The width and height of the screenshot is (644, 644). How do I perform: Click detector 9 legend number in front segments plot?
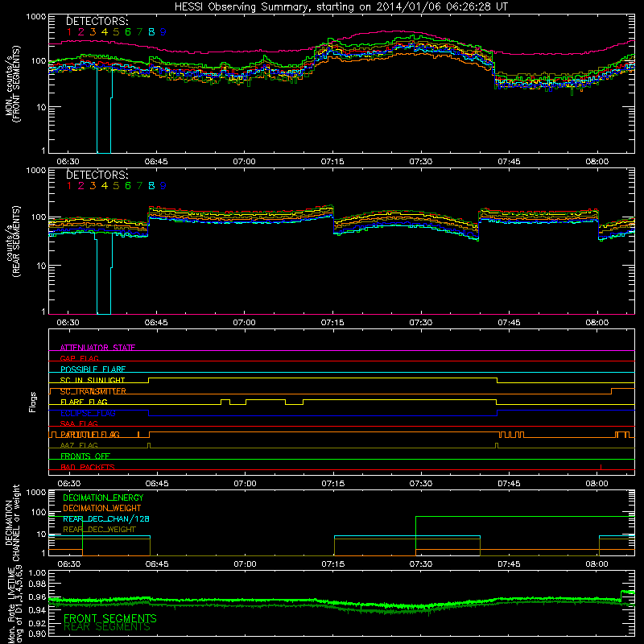(x=163, y=32)
